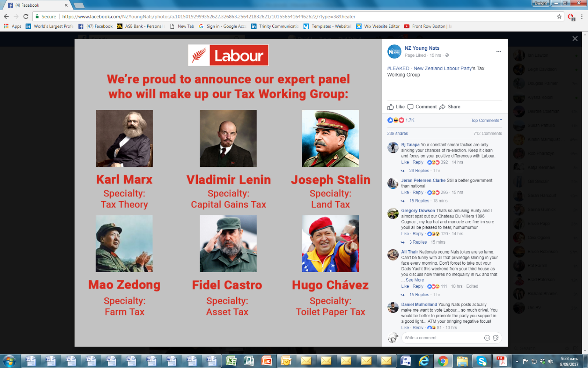Expand 26 Replies under Bj Taiapa's comment
The image size is (588, 368).
click(419, 171)
